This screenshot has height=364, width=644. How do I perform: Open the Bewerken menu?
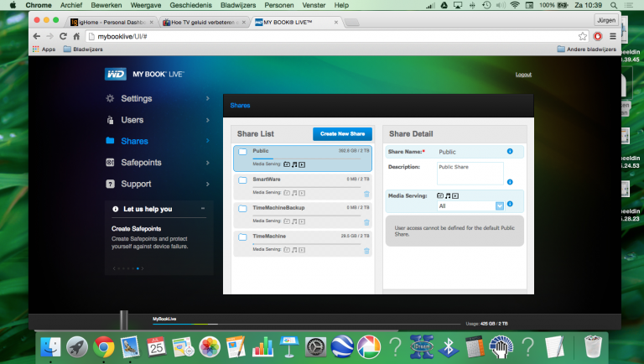(x=106, y=5)
